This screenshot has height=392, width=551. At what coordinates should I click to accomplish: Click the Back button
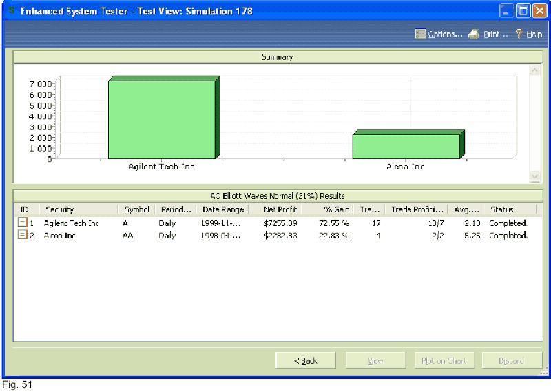click(305, 360)
